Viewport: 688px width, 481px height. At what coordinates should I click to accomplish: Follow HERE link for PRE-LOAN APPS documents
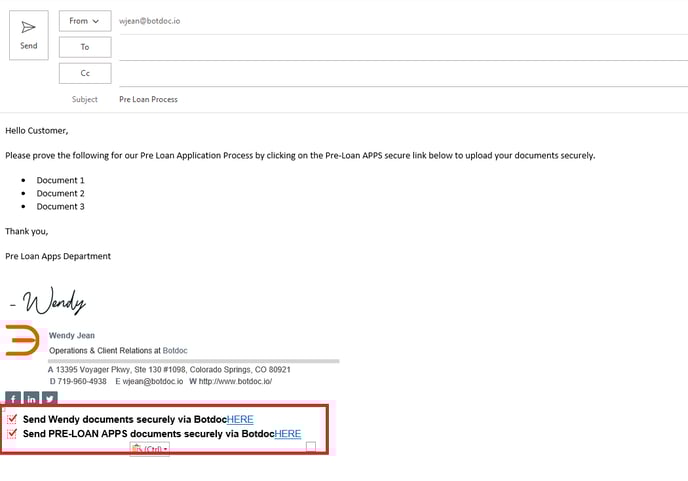click(288, 434)
